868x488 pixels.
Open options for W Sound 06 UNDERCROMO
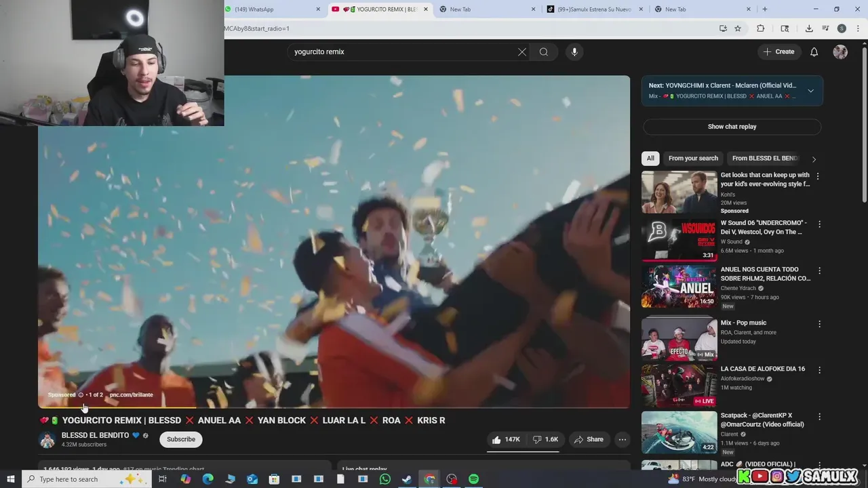[x=819, y=224]
